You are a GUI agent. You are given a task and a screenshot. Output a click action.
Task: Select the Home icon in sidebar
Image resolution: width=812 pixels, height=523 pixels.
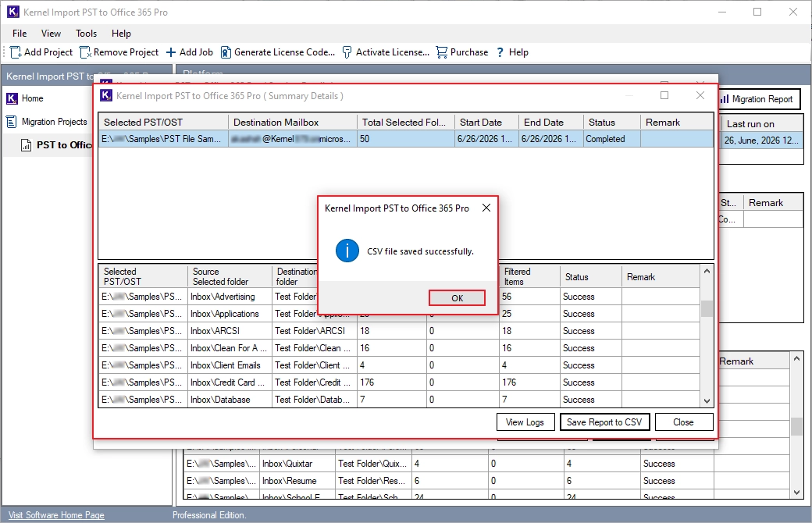pyautogui.click(x=12, y=98)
